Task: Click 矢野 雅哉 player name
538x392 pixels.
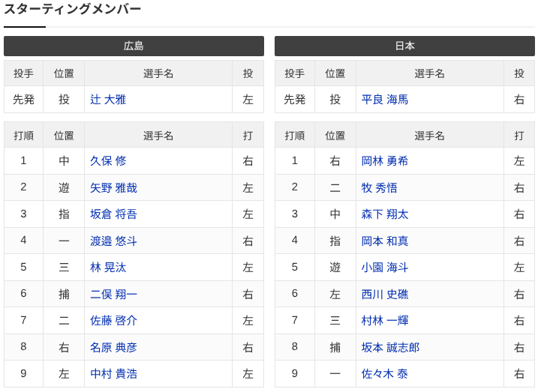Action: coord(113,187)
